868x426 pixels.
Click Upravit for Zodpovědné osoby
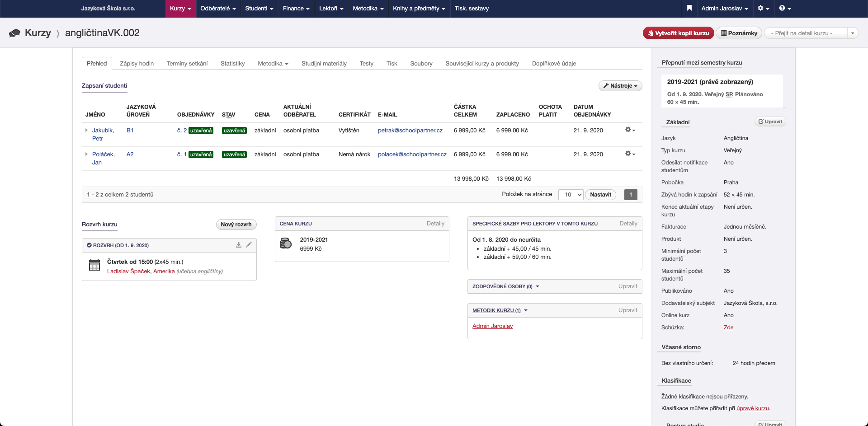[x=628, y=286]
